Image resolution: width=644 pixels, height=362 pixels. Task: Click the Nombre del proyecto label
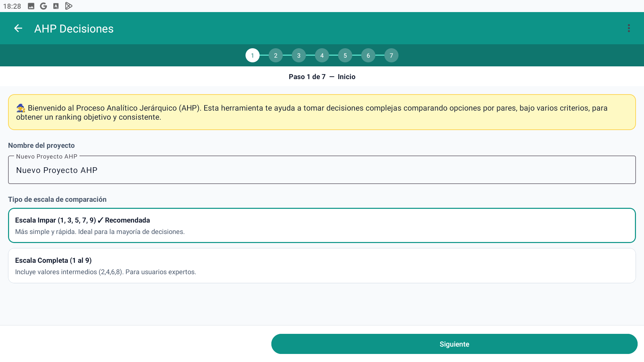pos(41,145)
